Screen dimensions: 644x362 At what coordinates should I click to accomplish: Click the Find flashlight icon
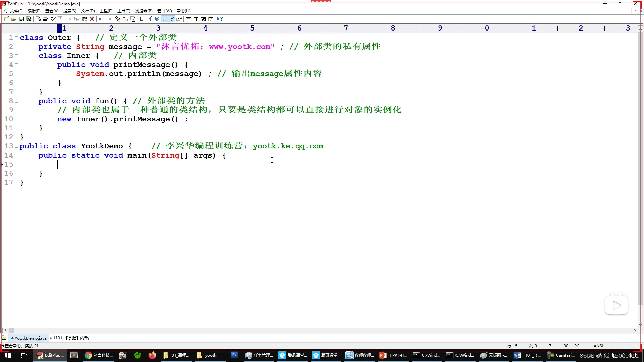117,19
